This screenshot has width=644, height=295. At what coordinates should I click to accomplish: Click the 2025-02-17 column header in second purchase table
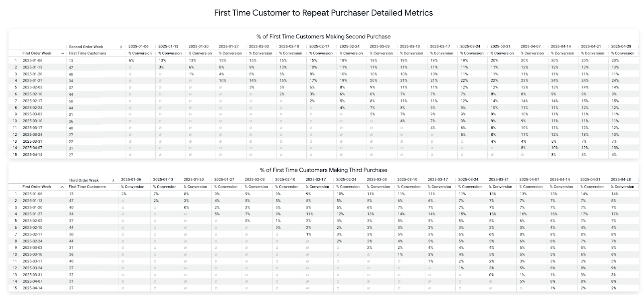(x=319, y=47)
